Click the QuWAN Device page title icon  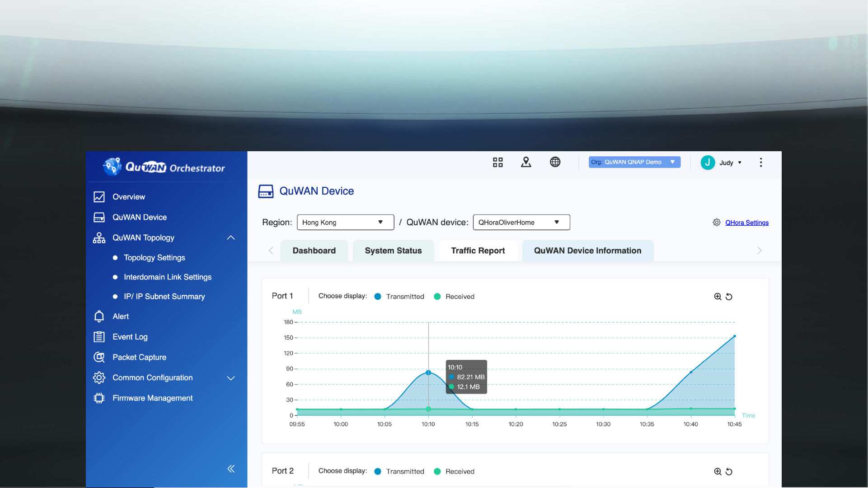point(266,191)
